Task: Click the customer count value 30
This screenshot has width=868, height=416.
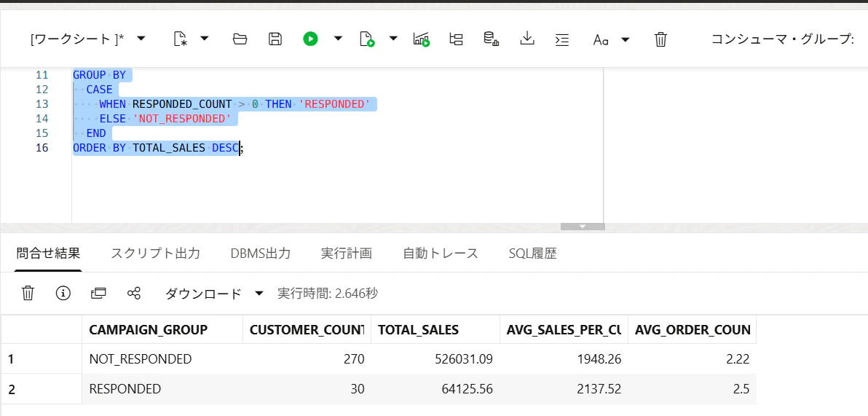Action: (x=357, y=389)
